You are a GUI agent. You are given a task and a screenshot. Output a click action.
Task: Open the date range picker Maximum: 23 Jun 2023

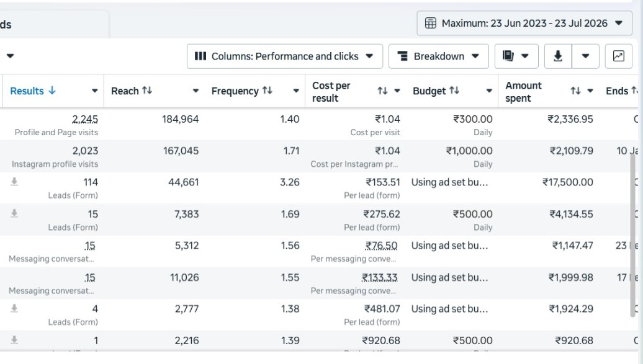click(524, 24)
